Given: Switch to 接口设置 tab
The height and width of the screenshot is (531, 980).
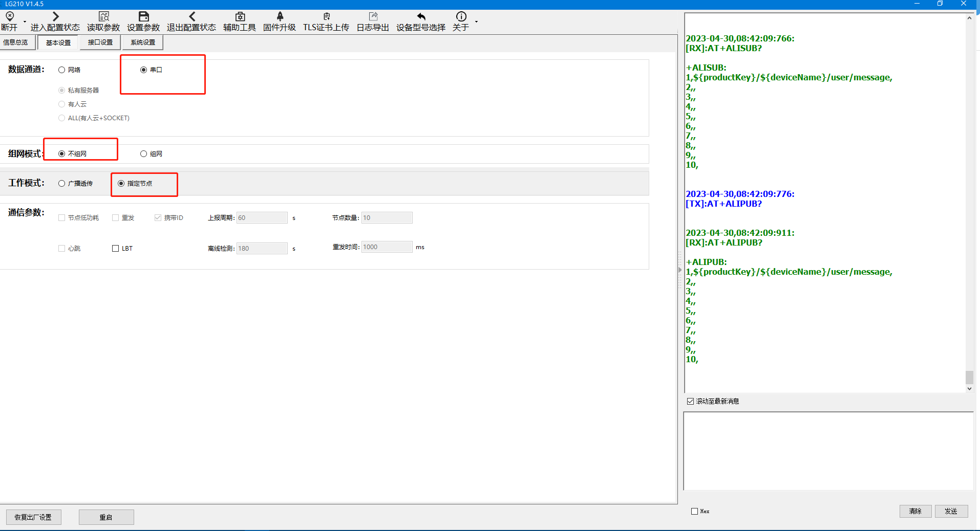Looking at the screenshot, I should tap(100, 42).
